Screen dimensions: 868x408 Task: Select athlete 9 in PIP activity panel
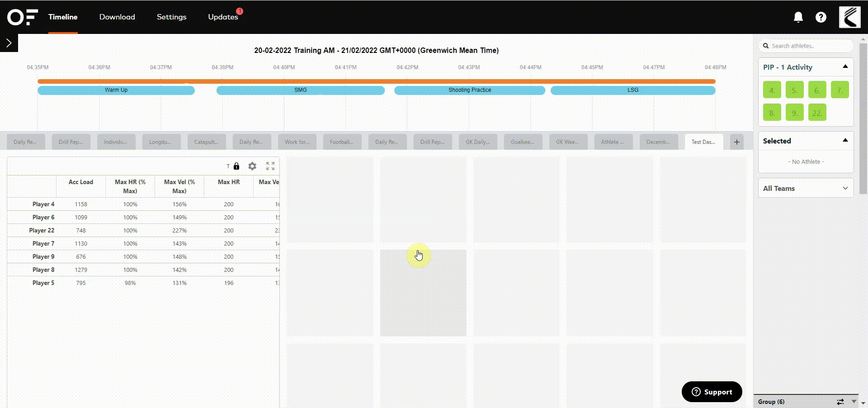[794, 112]
